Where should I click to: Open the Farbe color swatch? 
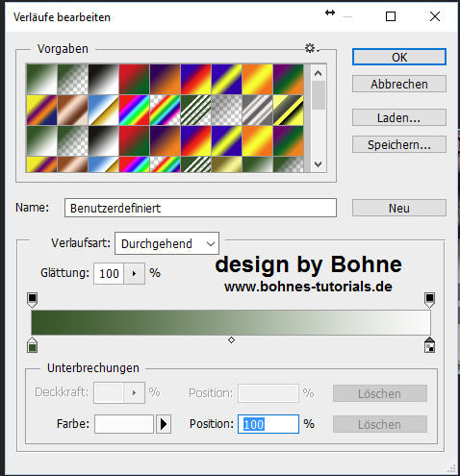click(124, 424)
